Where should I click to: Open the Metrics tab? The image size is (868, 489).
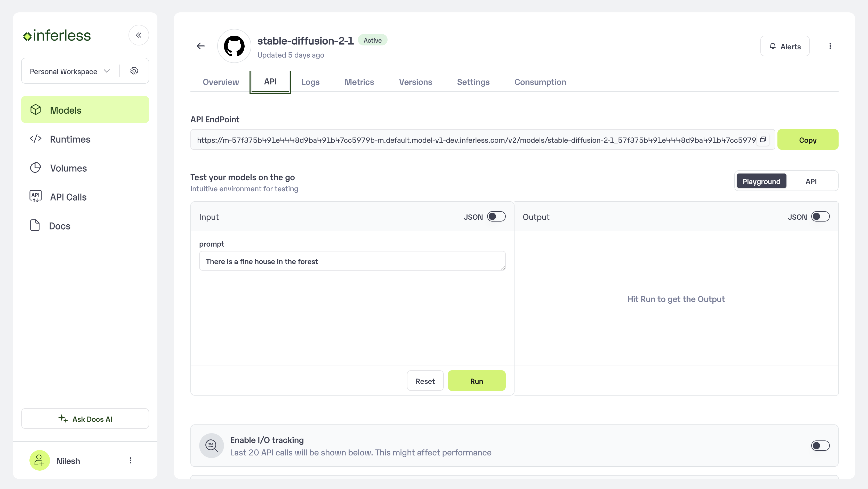(x=359, y=82)
